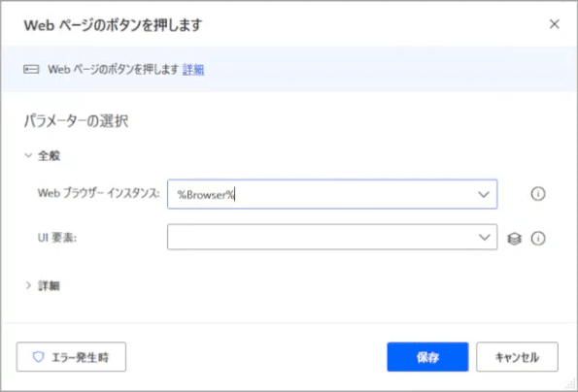Collapse the 全般 section

[28, 155]
